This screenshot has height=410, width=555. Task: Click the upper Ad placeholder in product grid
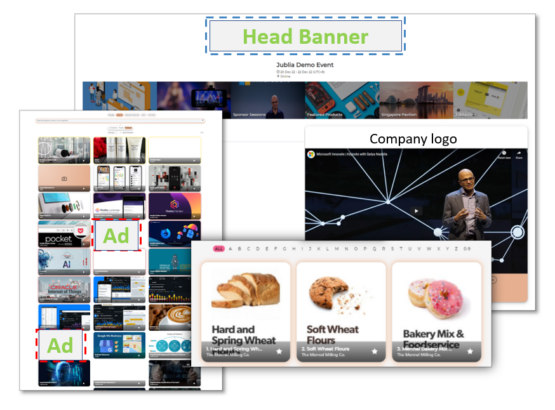pyautogui.click(x=116, y=235)
